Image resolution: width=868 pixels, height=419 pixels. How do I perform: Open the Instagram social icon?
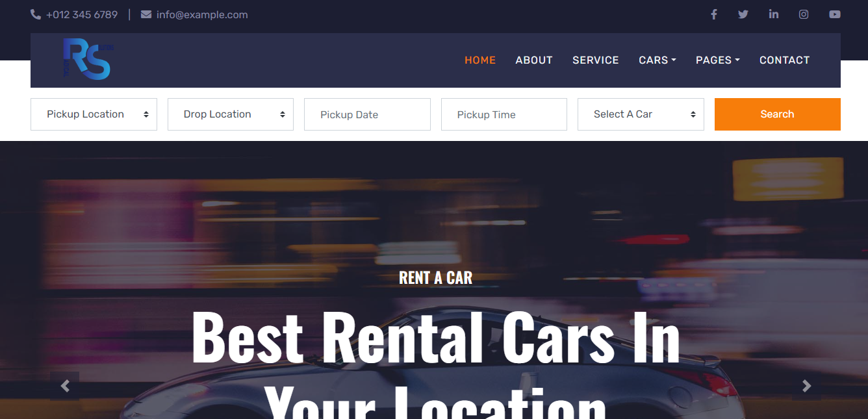tap(804, 14)
